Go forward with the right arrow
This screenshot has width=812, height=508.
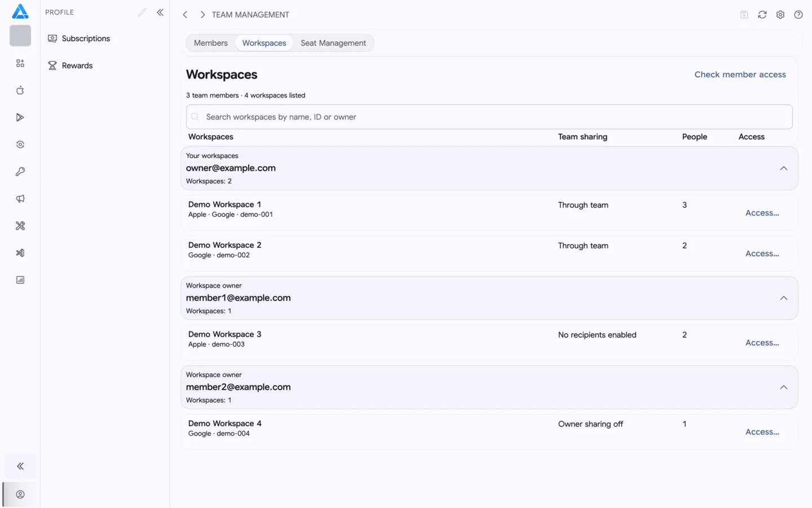coord(202,15)
